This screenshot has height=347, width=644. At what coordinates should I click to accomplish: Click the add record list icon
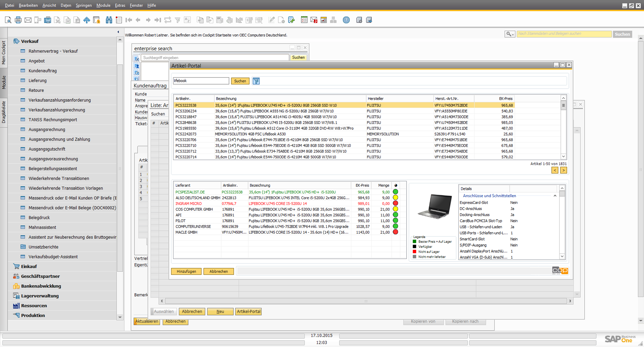coord(119,20)
